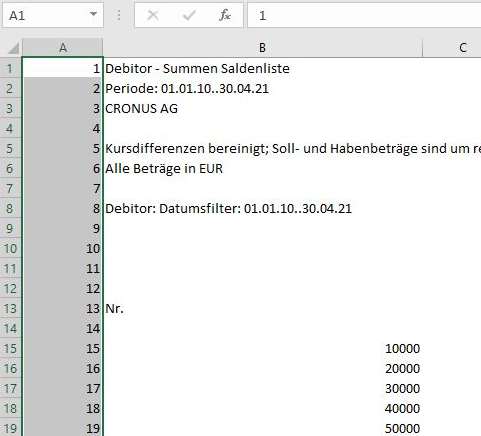Select column C header

coord(463,48)
